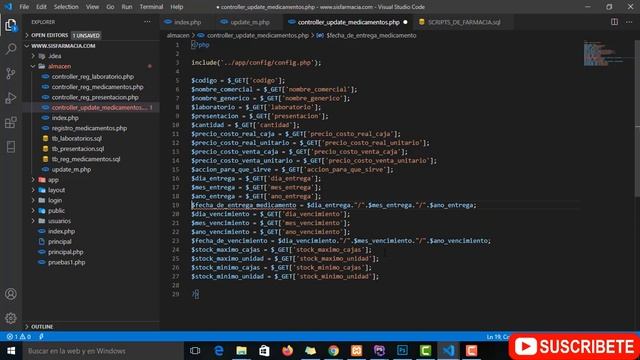
Task: Launch Microsoft Edge from taskbar
Action: click(219, 351)
